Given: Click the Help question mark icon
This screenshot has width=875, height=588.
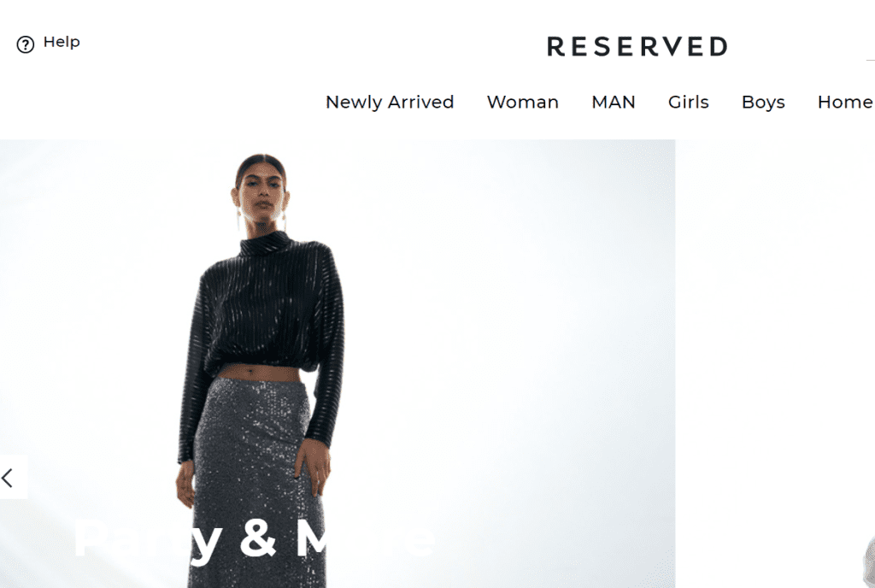Looking at the screenshot, I should click(x=25, y=44).
